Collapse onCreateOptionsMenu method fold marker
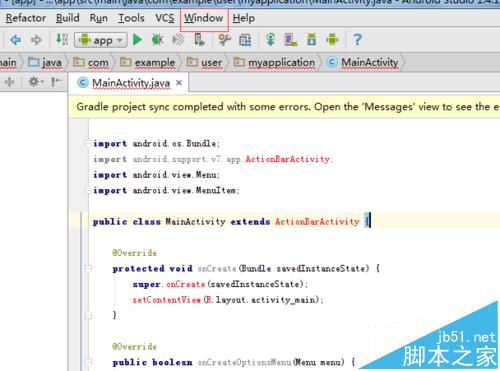Screen dimensions: 500x371 pos(88,362)
